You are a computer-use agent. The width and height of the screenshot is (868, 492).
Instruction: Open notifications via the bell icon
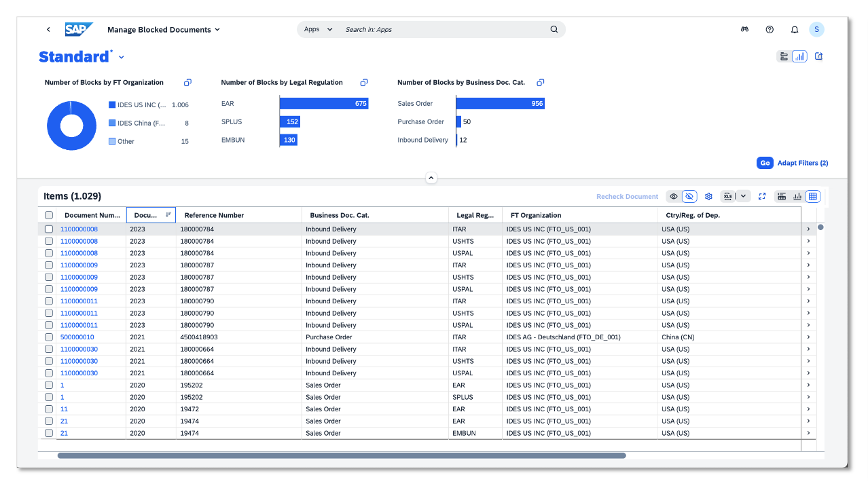point(794,29)
